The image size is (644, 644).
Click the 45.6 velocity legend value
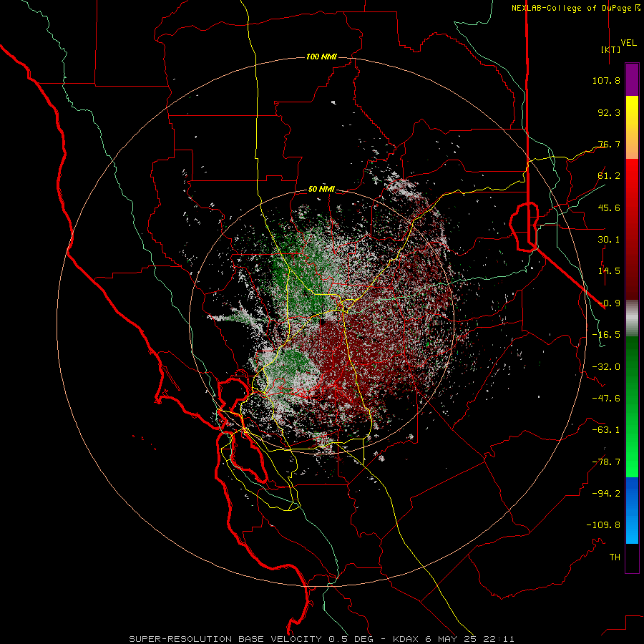click(x=609, y=208)
